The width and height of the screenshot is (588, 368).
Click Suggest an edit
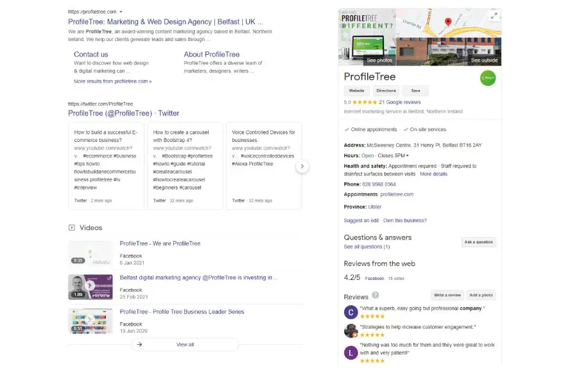pos(361,220)
